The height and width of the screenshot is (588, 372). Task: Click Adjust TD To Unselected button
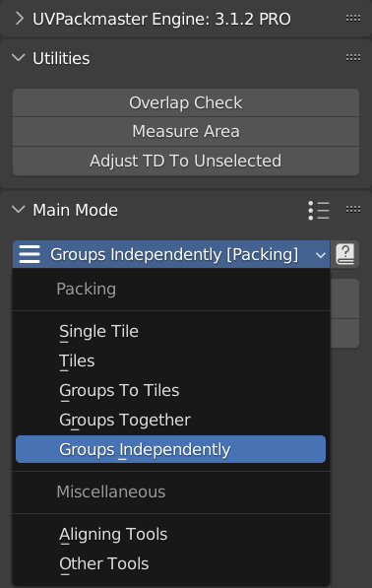click(x=186, y=161)
